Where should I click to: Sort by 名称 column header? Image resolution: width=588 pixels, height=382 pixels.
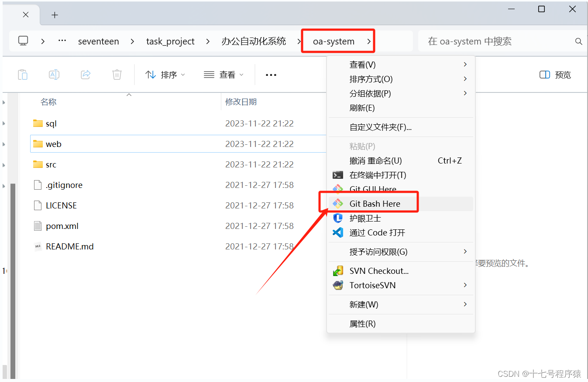[x=48, y=102]
